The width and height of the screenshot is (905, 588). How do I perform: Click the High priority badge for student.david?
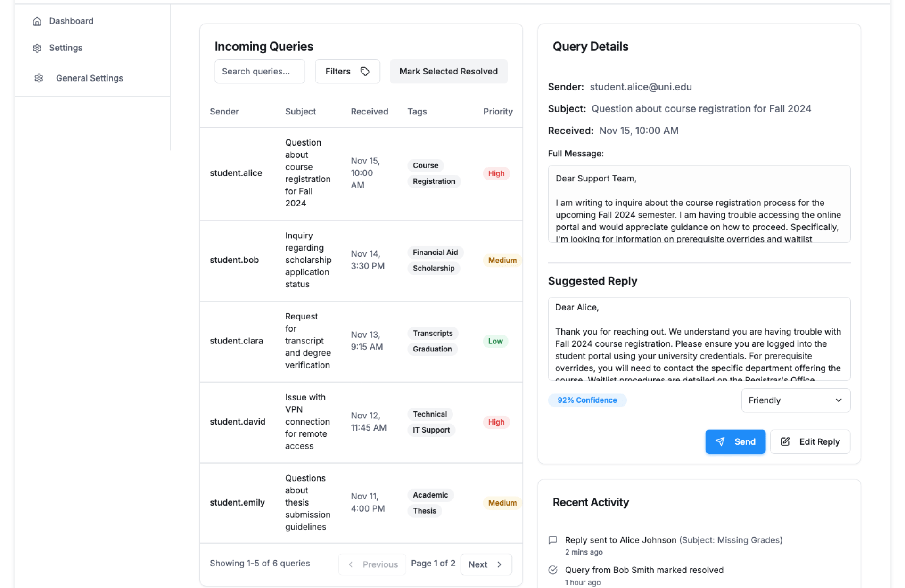tap(496, 422)
